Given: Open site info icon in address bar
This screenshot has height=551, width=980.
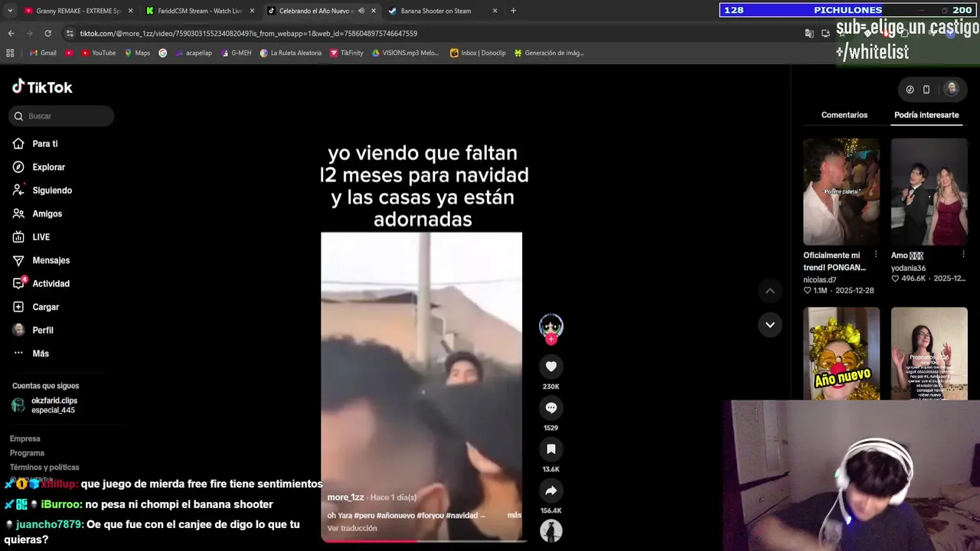Looking at the screenshot, I should 70,34.
